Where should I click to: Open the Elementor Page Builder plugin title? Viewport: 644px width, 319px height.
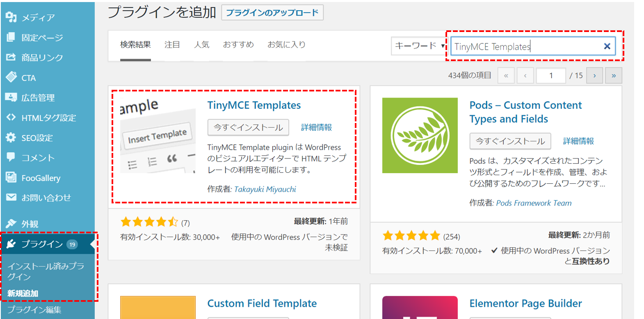tap(525, 303)
